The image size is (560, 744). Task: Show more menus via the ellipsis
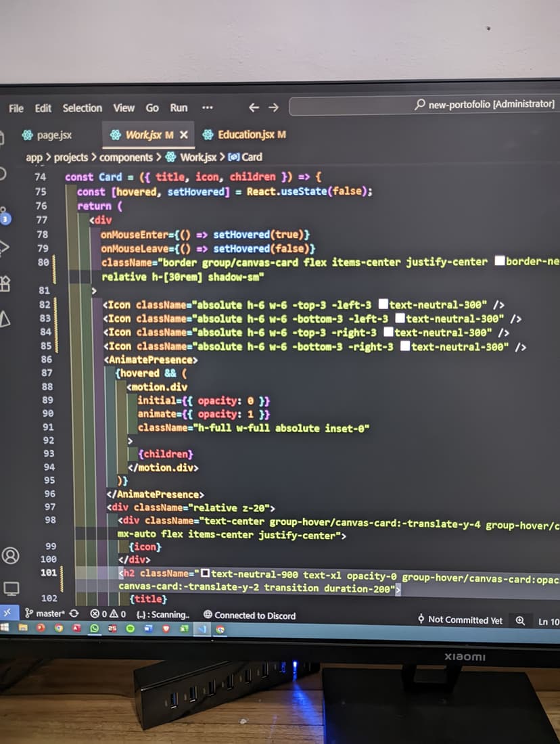pos(208,108)
